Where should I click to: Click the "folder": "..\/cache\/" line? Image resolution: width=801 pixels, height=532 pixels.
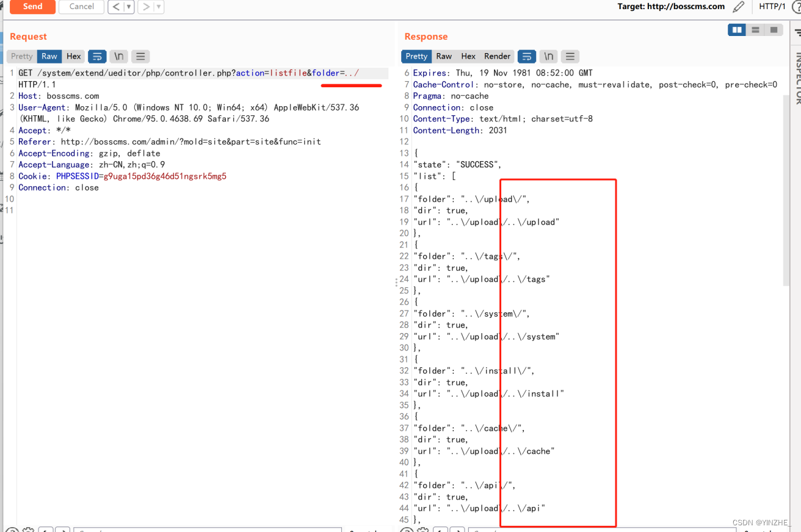tap(469, 428)
